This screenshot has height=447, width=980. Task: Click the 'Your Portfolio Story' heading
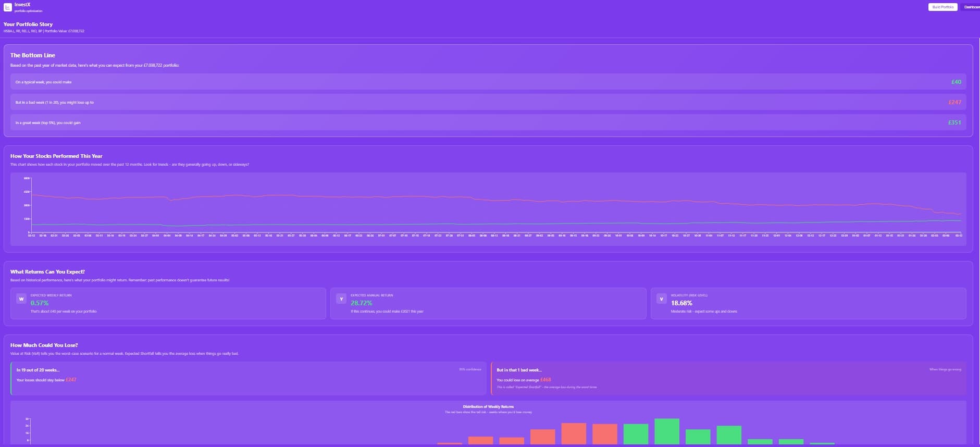[28, 24]
